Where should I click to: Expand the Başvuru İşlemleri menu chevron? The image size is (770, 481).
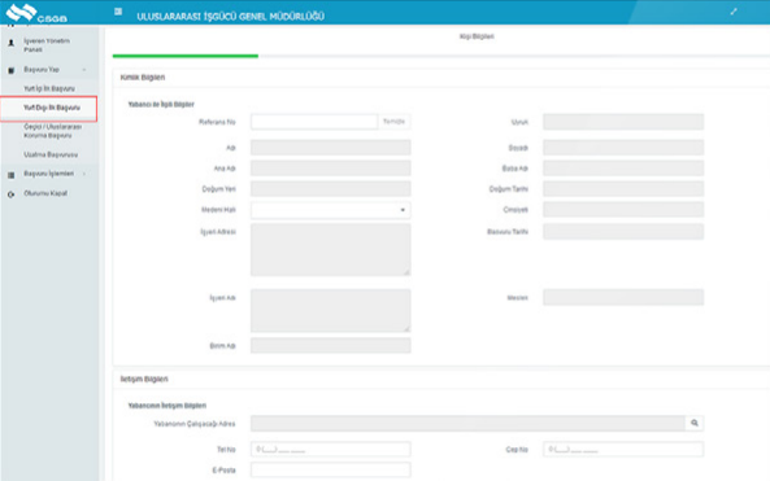click(x=84, y=174)
